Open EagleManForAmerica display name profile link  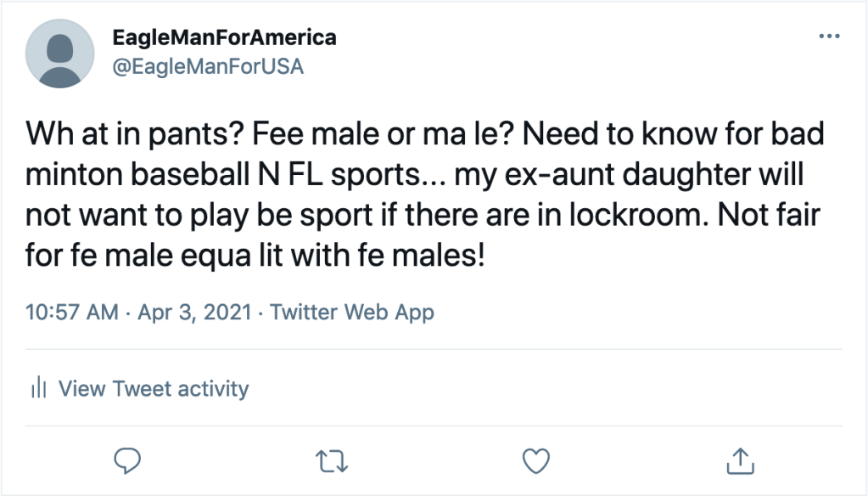tap(224, 37)
